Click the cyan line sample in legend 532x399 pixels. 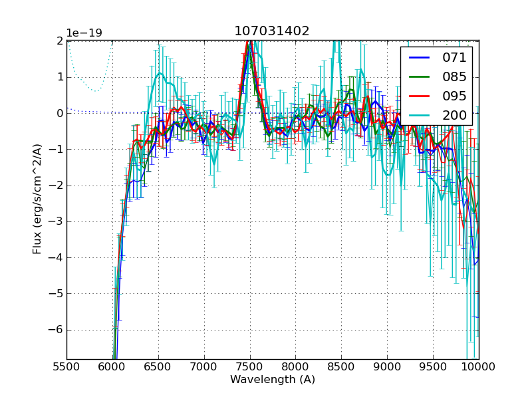419,115
